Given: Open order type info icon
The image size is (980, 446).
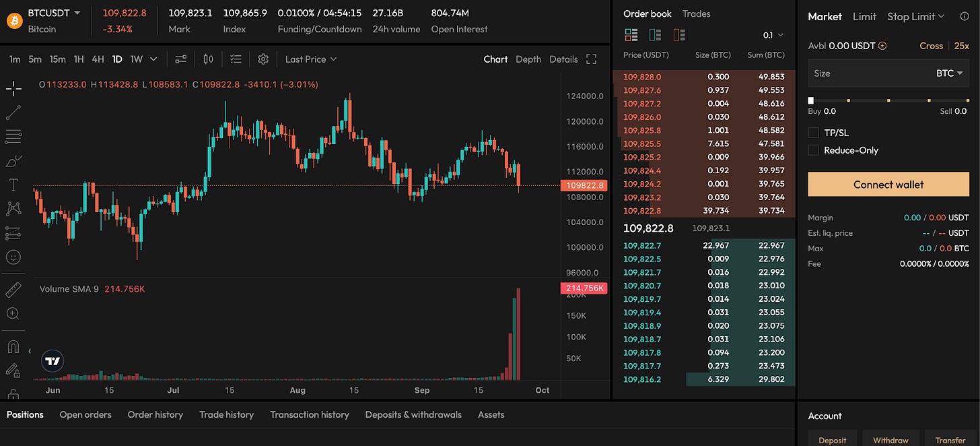Looking at the screenshot, I should 964,16.
